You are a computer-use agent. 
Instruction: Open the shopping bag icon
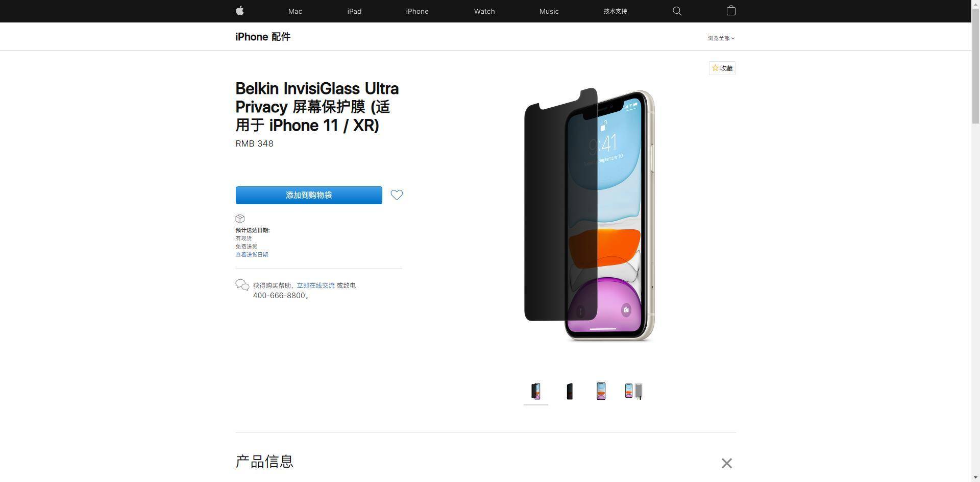click(x=731, y=11)
